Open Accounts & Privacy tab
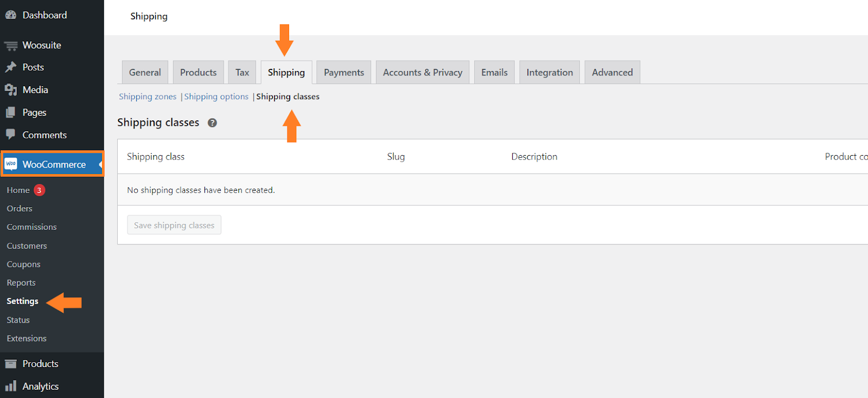The image size is (868, 398). click(x=423, y=72)
